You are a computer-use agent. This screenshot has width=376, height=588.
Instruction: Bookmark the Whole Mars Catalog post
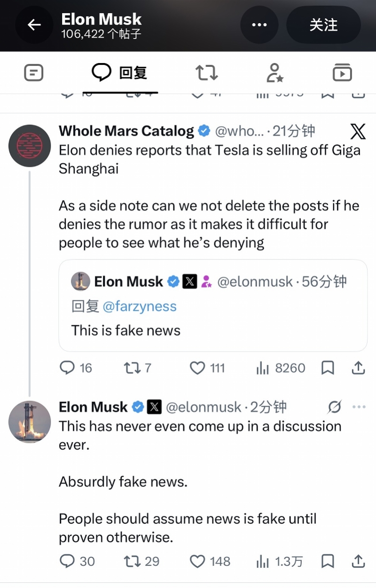(328, 368)
